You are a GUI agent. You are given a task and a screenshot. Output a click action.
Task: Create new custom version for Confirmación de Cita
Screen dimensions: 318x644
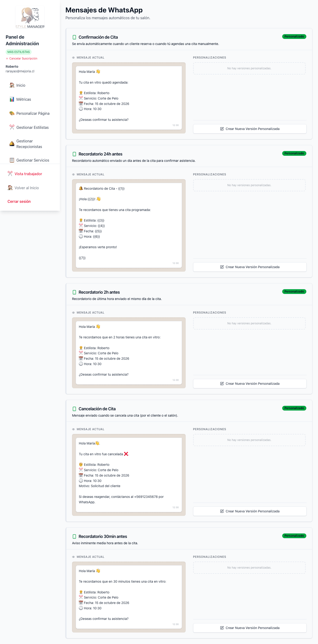coord(250,129)
